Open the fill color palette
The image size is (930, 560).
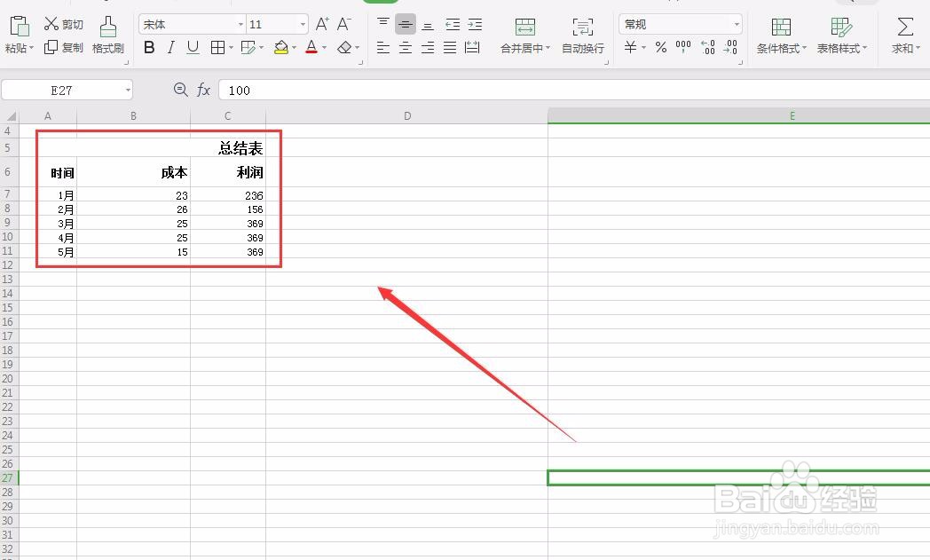pos(293,48)
